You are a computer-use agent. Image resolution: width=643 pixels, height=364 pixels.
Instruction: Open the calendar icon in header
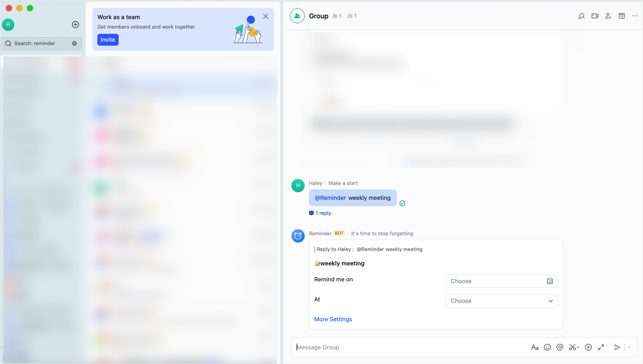[x=621, y=16]
